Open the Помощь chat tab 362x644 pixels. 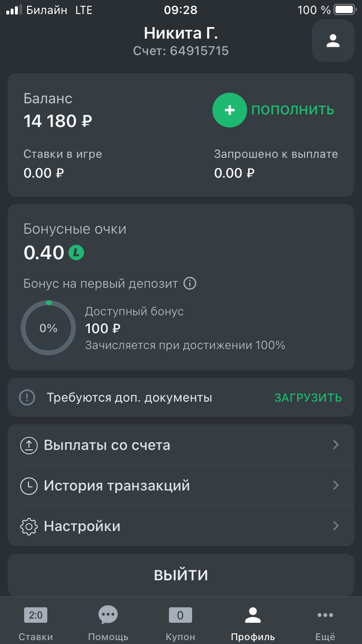(x=108, y=623)
